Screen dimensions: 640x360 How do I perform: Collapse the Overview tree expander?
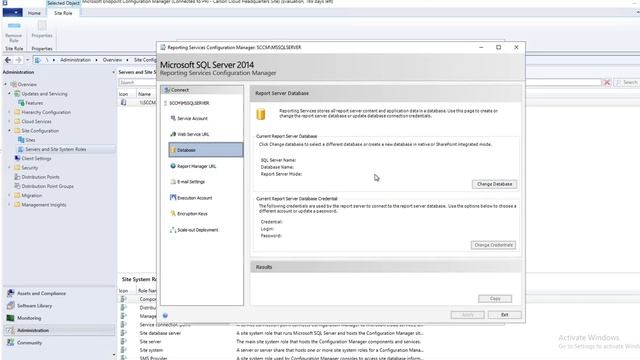pyautogui.click(x=5, y=84)
